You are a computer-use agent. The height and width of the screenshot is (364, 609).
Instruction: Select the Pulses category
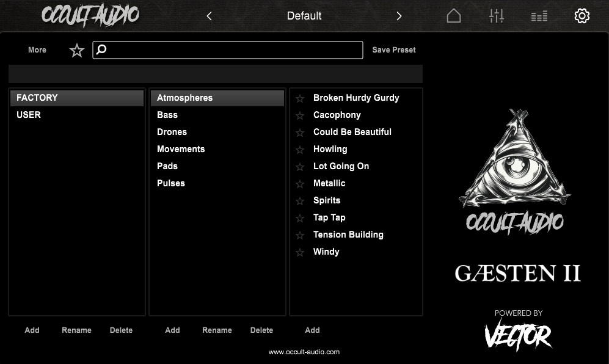point(217,183)
